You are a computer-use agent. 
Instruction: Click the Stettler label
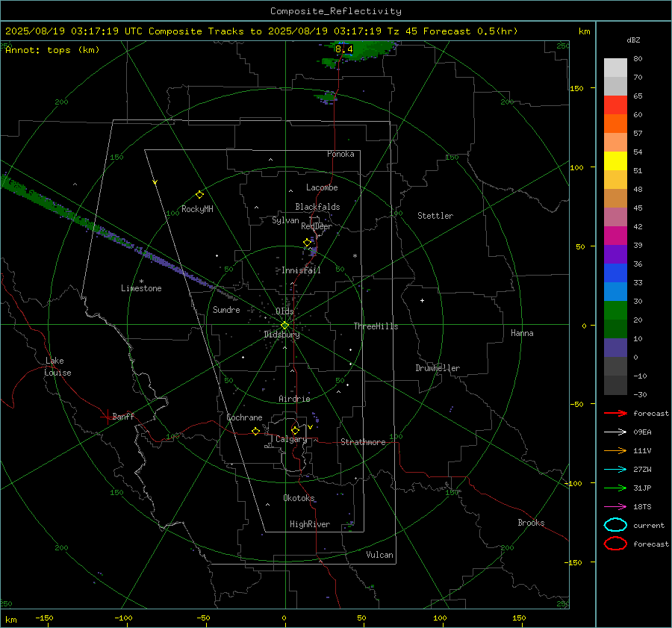tap(435, 216)
